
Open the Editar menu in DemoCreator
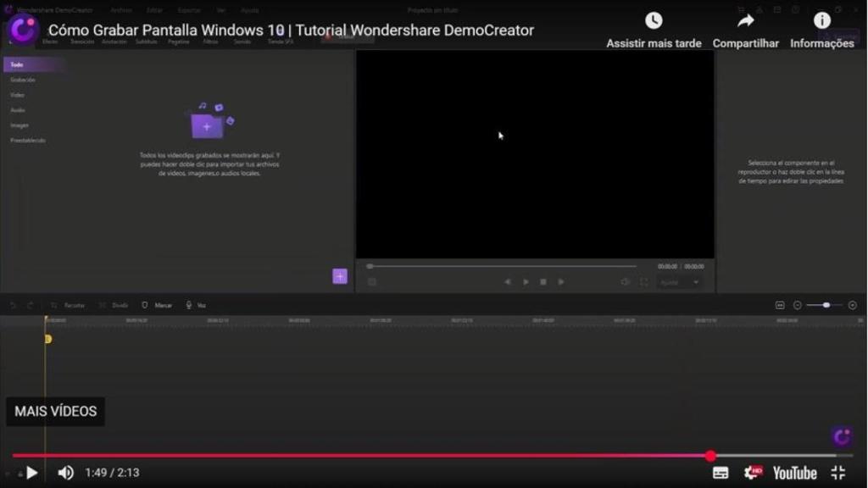[x=154, y=10]
